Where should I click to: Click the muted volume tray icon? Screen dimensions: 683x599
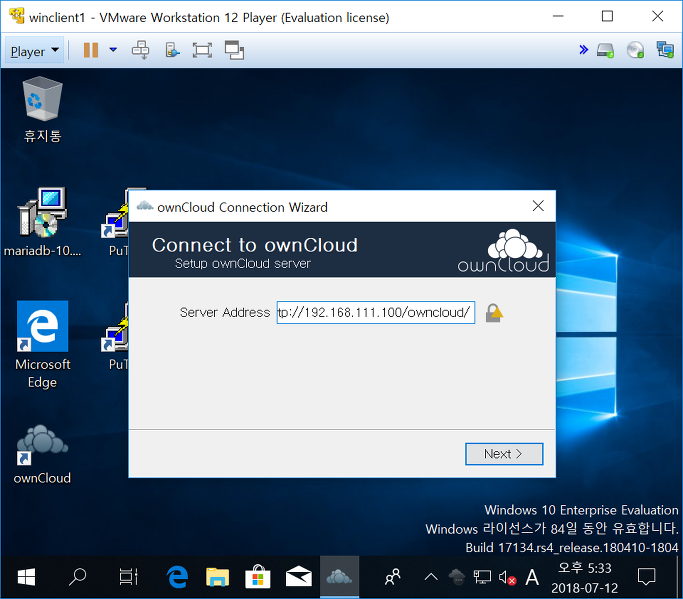507,578
